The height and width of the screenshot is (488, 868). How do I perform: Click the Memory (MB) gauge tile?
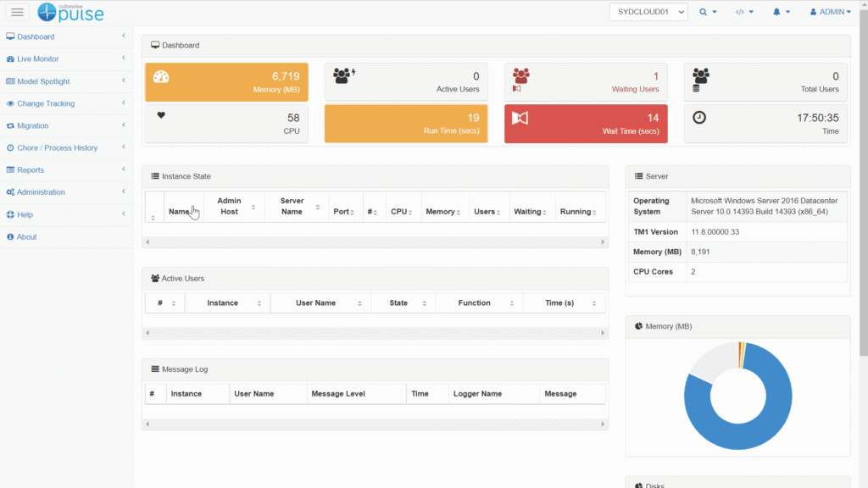click(226, 82)
